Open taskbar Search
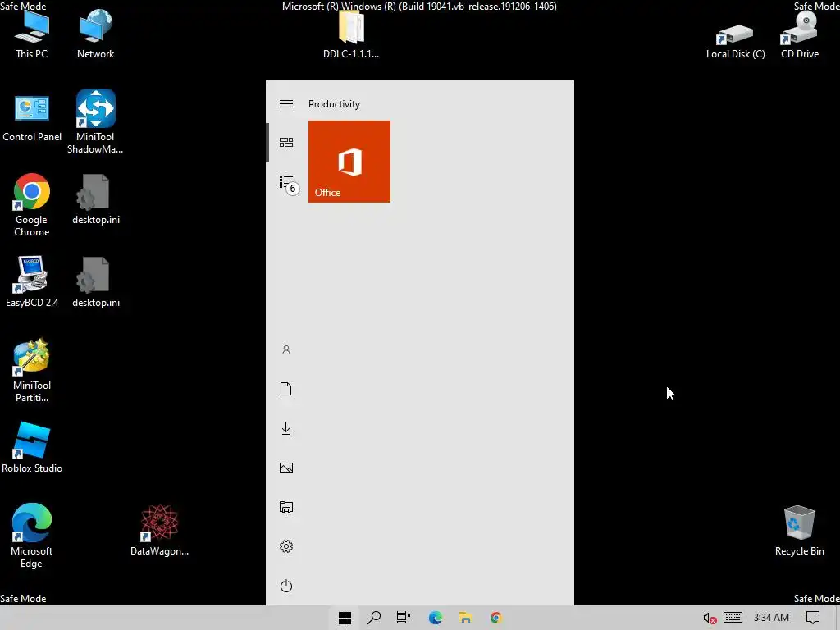This screenshot has height=630, width=840. (374, 618)
